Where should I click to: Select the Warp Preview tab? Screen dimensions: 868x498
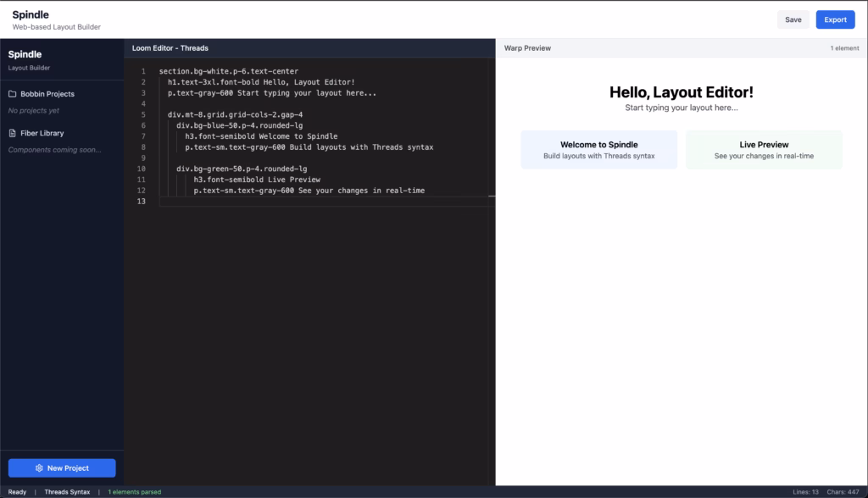[x=527, y=48]
